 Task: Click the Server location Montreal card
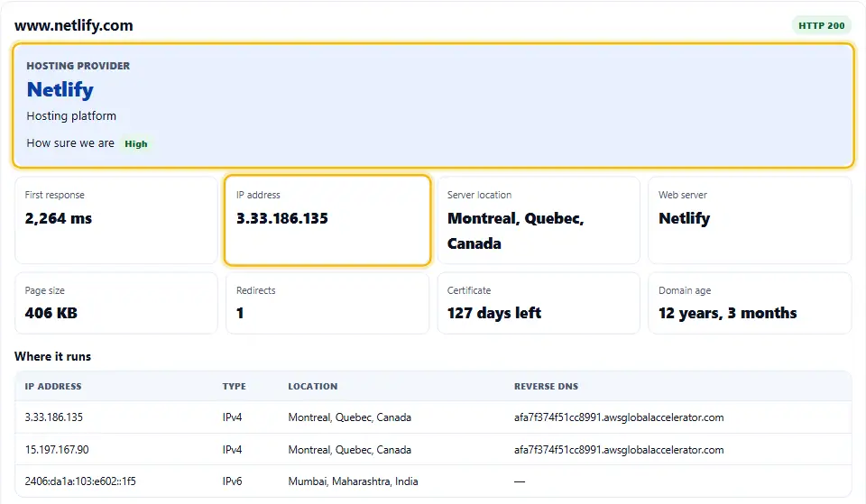click(539, 220)
